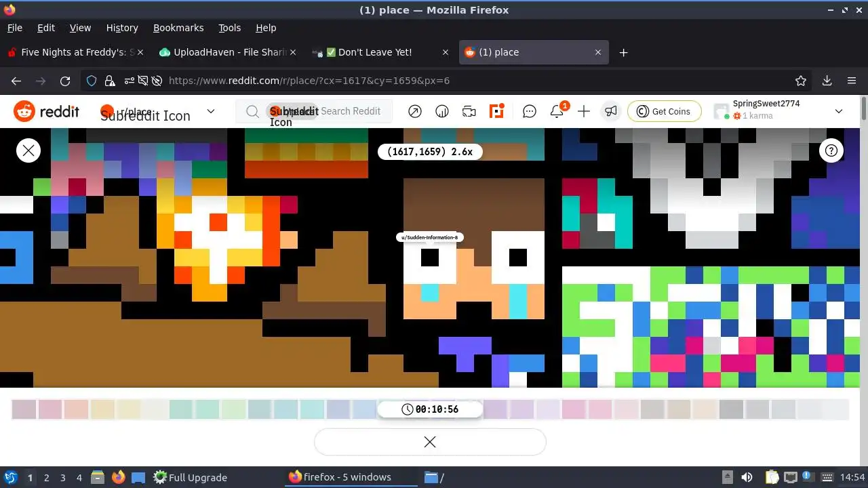Click the 14:54 taskbar clock

[x=853, y=477]
